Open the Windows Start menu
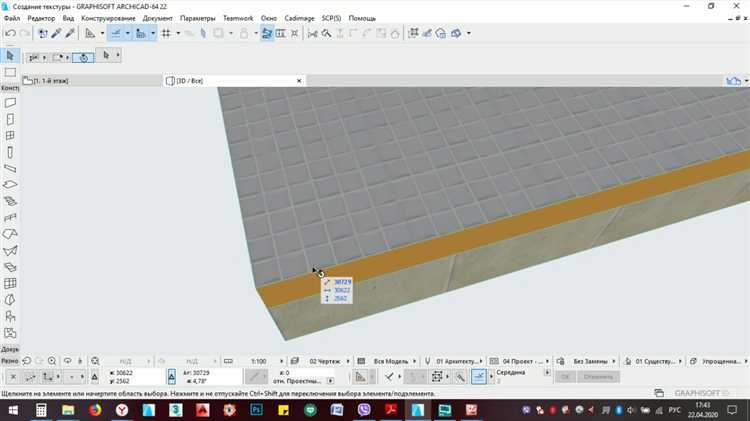Image resolution: width=750 pixels, height=421 pixels. pyautogui.click(x=13, y=410)
